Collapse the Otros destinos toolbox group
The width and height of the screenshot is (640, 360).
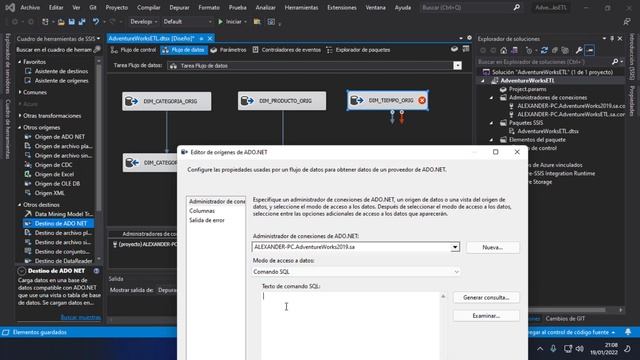click(x=20, y=204)
